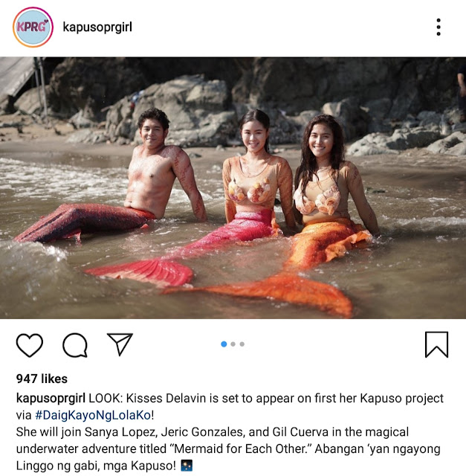Viewport: 466px width, 476px height.
Task: Go to the first carousel dot
Action: point(224,344)
